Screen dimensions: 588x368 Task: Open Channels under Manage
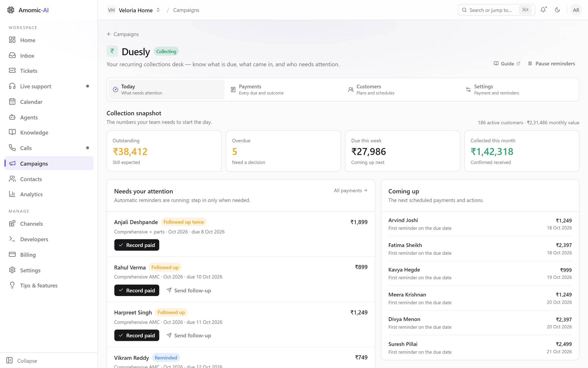pyautogui.click(x=49, y=224)
